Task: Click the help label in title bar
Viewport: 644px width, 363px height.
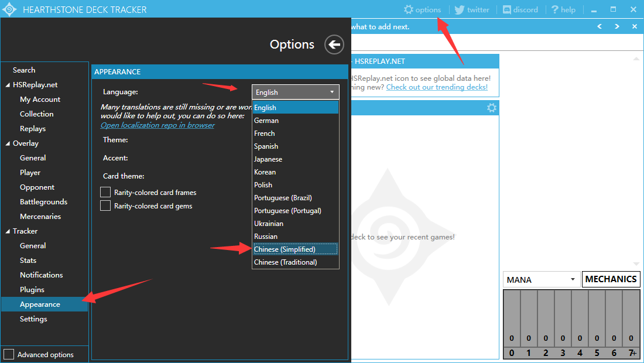Action: click(x=568, y=10)
